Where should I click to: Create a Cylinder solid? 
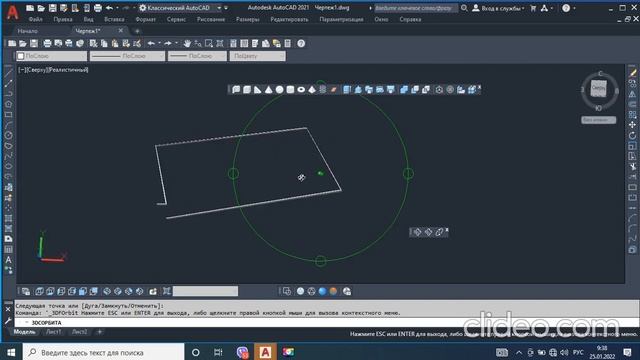pos(290,89)
